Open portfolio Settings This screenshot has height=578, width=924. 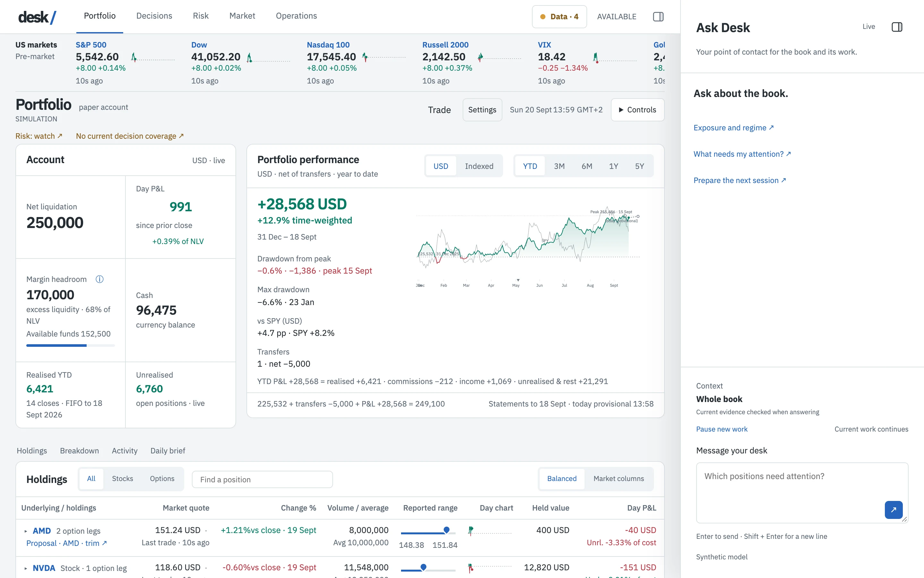(482, 110)
